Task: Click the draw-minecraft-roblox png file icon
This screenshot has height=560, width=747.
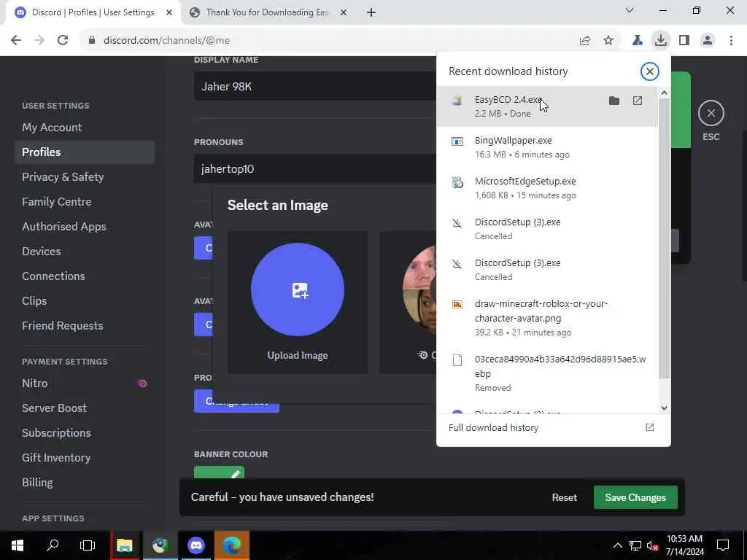Action: [x=457, y=304]
